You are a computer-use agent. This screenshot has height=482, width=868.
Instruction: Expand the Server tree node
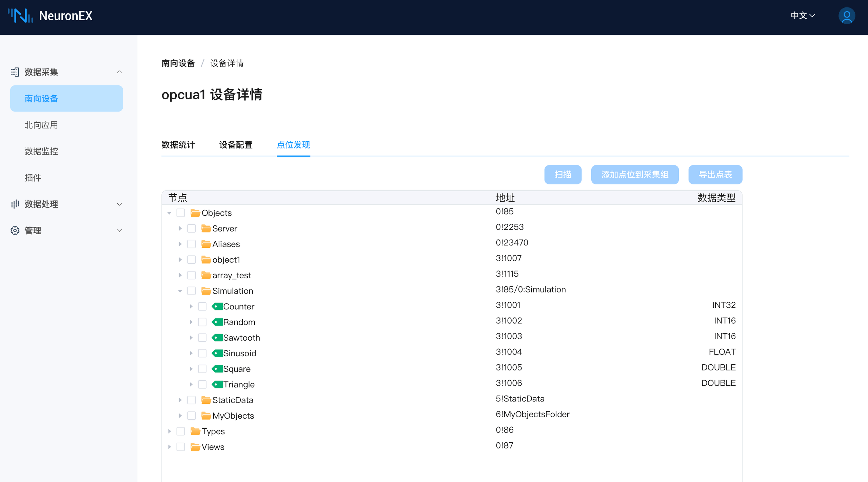pyautogui.click(x=180, y=228)
